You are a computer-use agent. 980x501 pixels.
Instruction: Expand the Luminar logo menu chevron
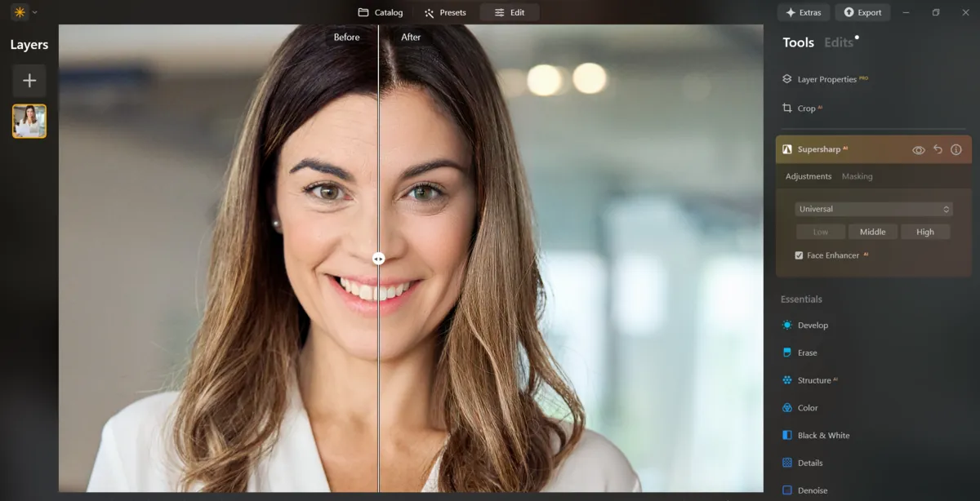(x=34, y=12)
